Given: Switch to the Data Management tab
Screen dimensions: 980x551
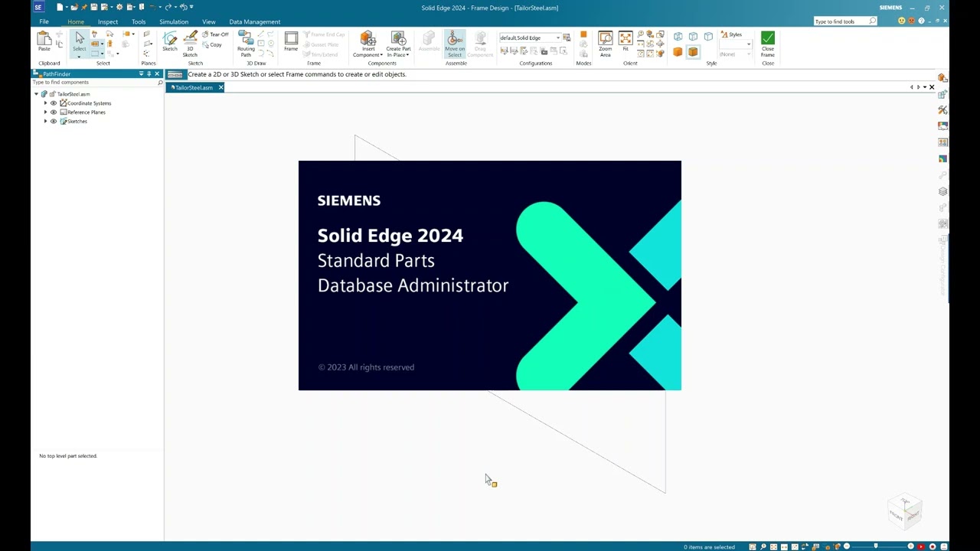Looking at the screenshot, I should point(255,21).
